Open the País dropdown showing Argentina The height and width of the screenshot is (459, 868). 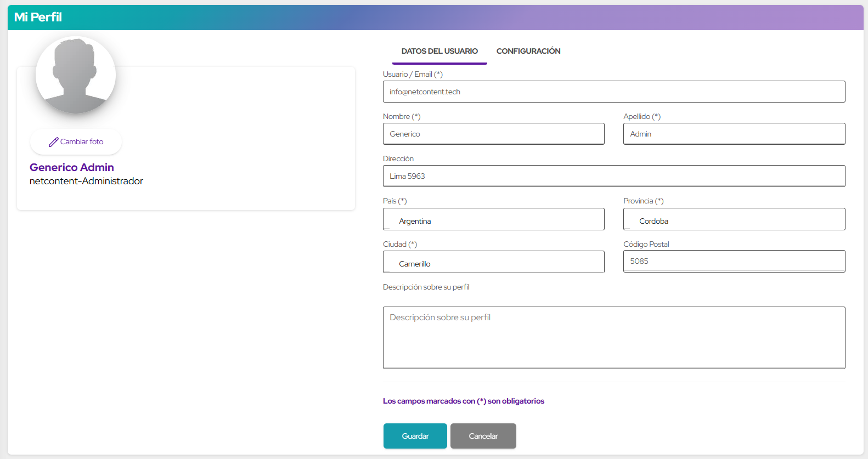(x=493, y=219)
